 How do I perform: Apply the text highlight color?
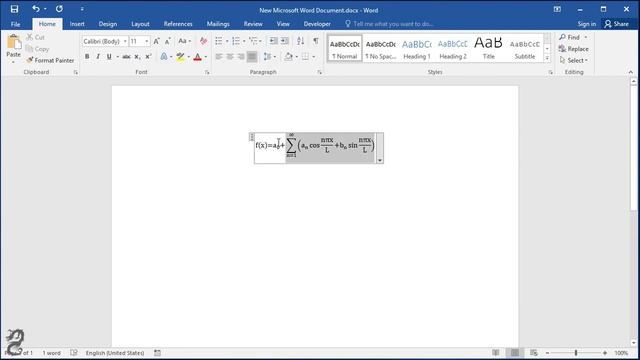[x=180, y=57]
